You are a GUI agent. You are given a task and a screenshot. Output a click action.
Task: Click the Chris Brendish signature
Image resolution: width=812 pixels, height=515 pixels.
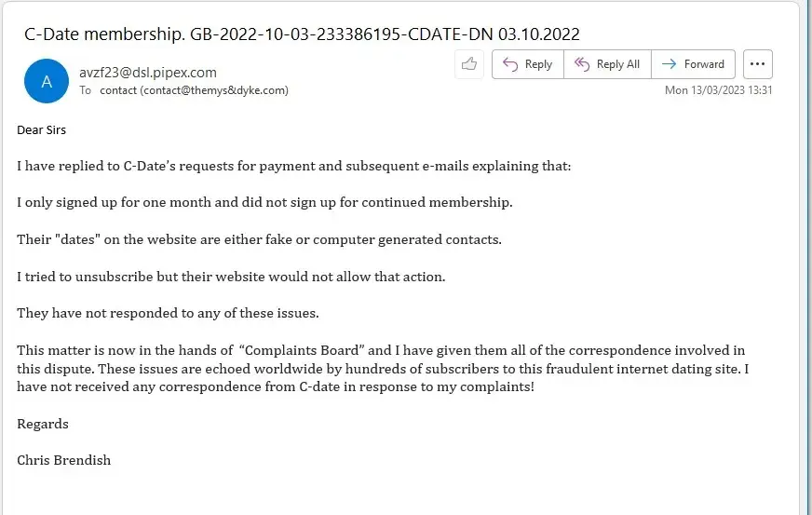tap(63, 460)
